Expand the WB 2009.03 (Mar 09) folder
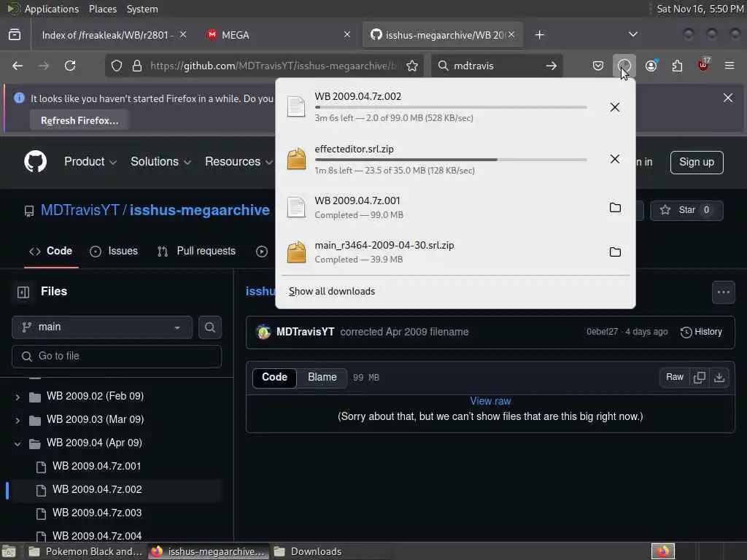 [18, 420]
